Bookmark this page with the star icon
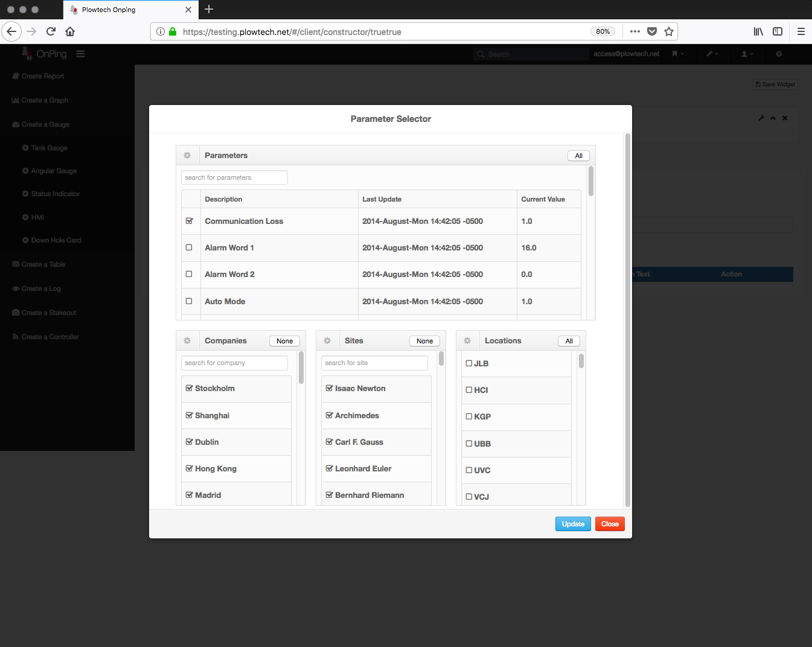 (669, 31)
